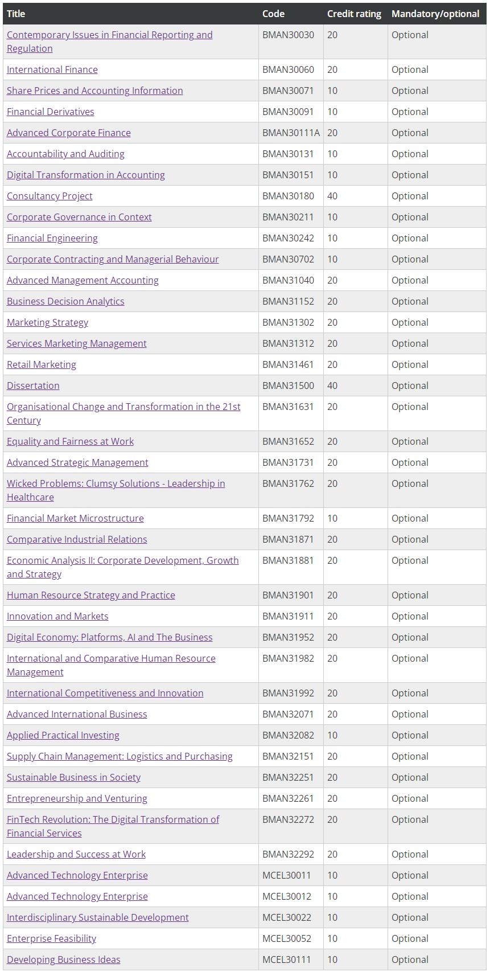
Task: Open the Dissertation course unit link
Action: coord(33,386)
